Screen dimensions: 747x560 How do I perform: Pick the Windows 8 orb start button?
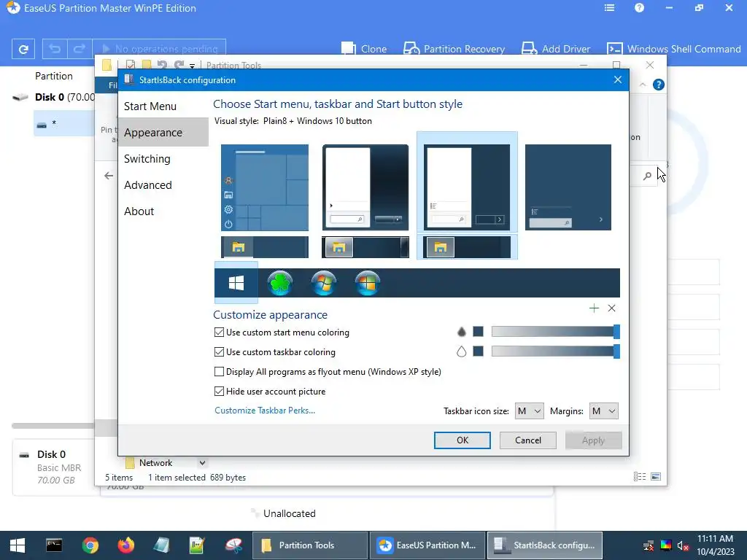click(368, 283)
